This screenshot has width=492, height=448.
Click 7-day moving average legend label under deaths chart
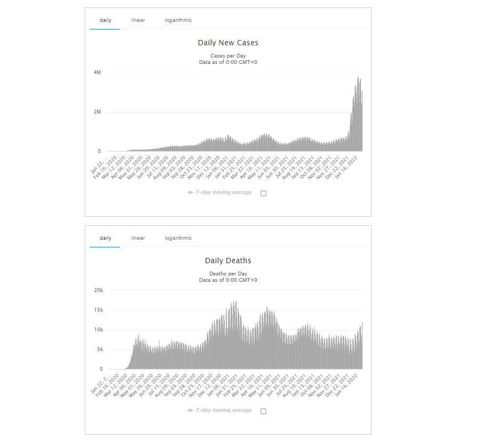223,410
